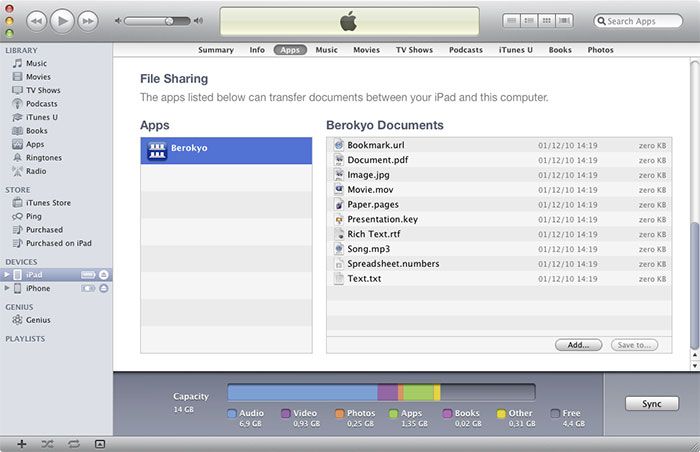Switch to the Info tab
Screen dimensions: 700x452
257,50
